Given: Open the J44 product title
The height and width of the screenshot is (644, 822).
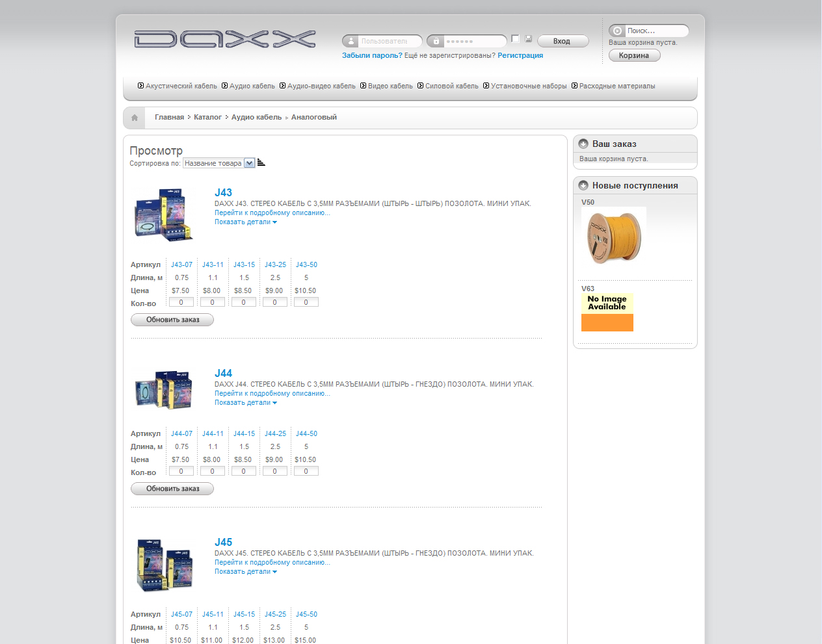Looking at the screenshot, I should pyautogui.click(x=223, y=373).
